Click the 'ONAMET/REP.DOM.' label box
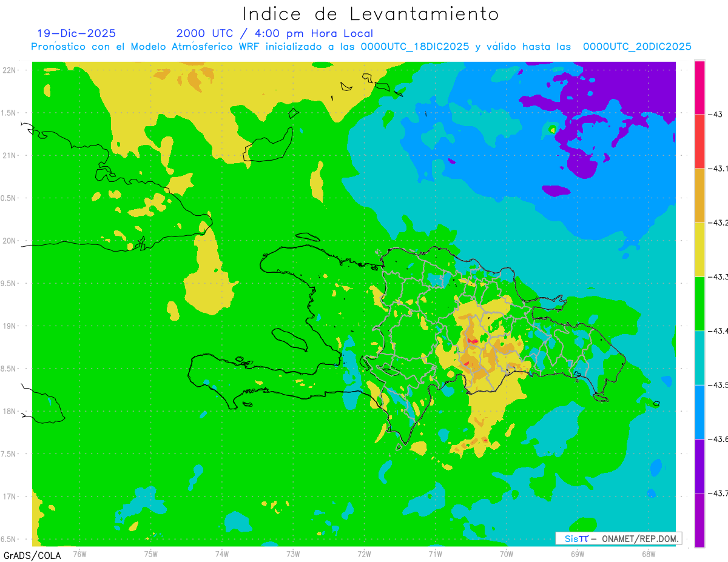The width and height of the screenshot is (728, 562). point(619,538)
